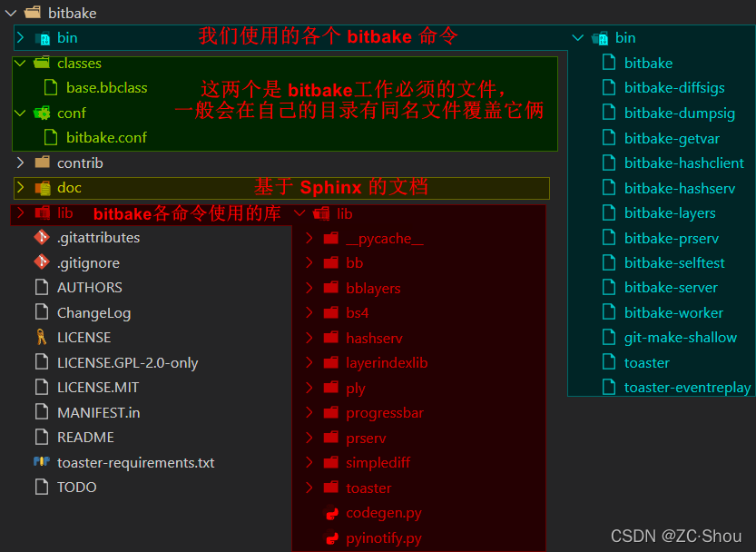756x552 pixels.
Task: Expand the contrib folder chevron
Action: (x=20, y=163)
